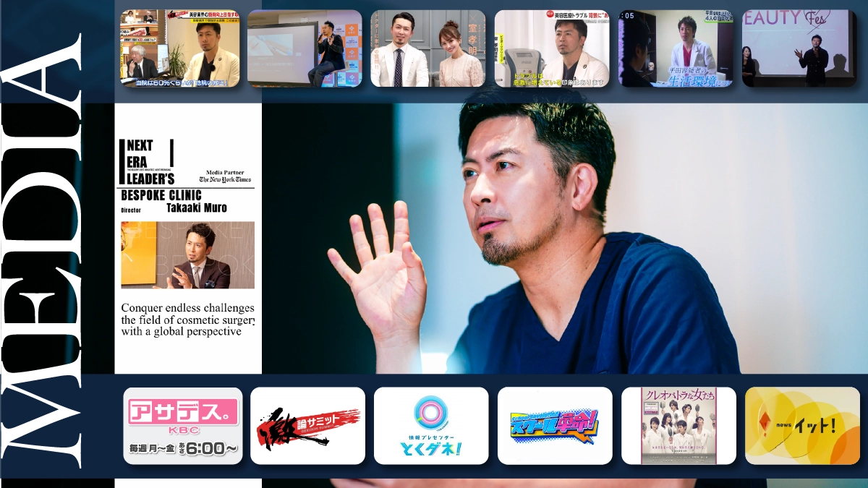Open thumbnail of man and woman posing together

427,48
